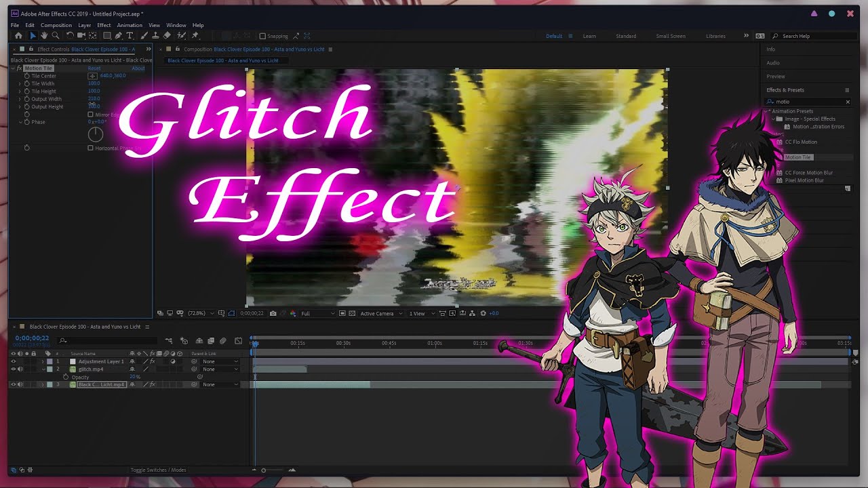
Task: Open the Animation menu
Action: tap(130, 25)
